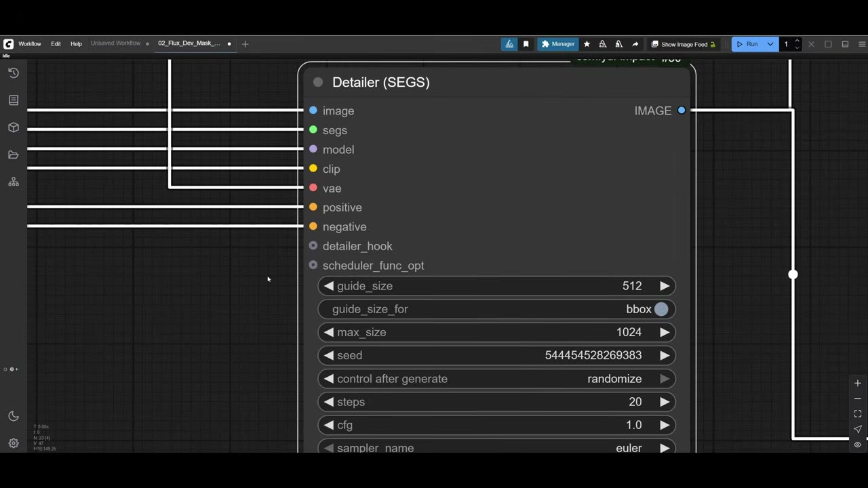The height and width of the screenshot is (488, 868).
Task: Click the bookmark icon in the top bar
Action: [x=526, y=44]
